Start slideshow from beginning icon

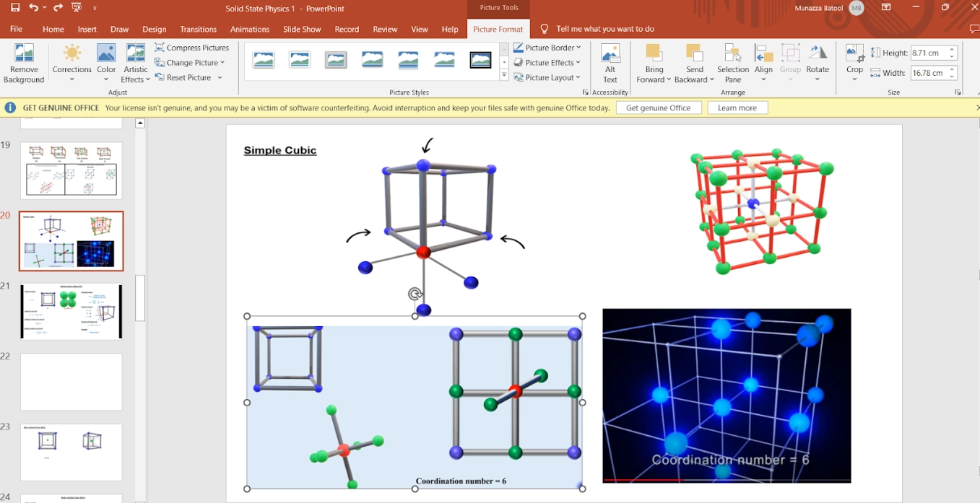(x=77, y=8)
